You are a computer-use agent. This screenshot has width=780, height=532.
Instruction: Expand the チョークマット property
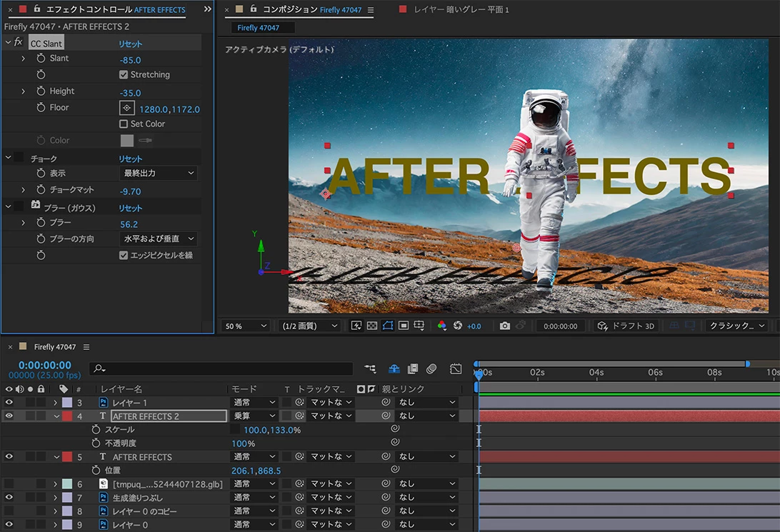24,189
